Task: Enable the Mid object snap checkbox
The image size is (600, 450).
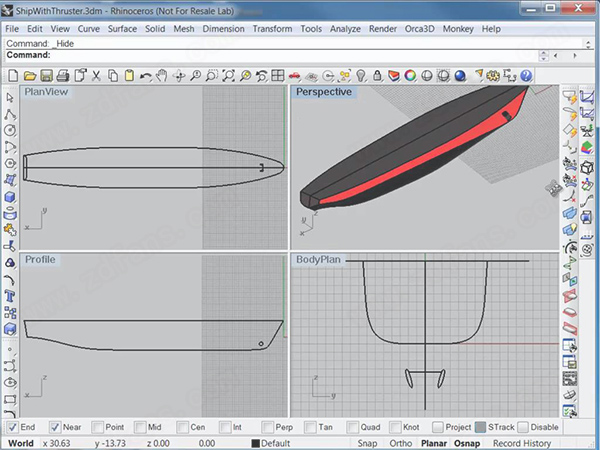Action: point(140,427)
